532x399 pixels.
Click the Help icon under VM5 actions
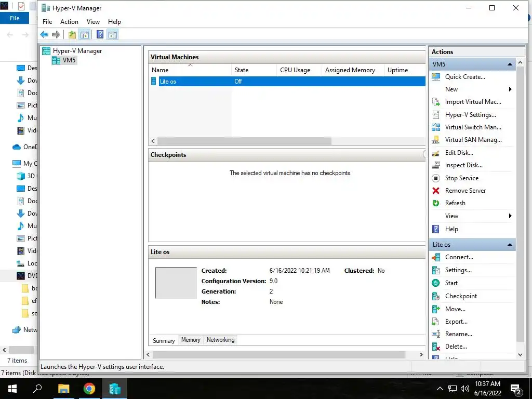(x=436, y=229)
